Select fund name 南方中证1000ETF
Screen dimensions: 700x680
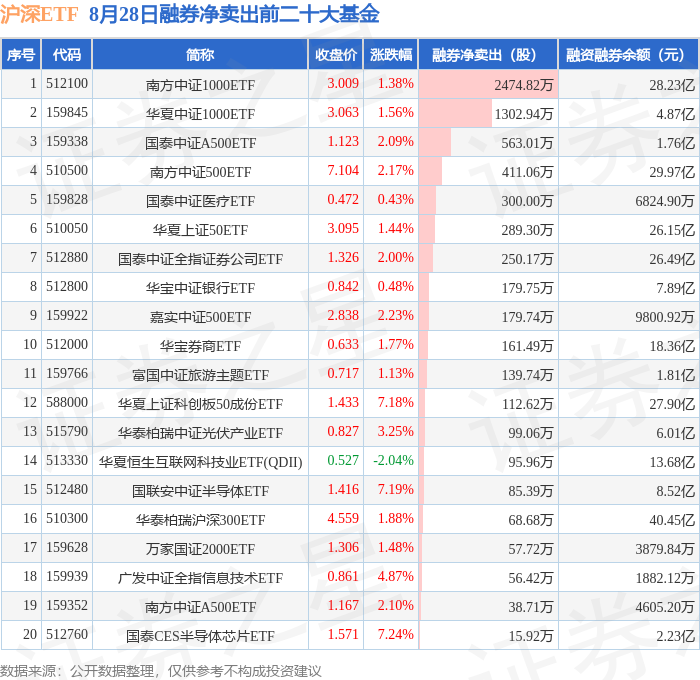pos(200,85)
